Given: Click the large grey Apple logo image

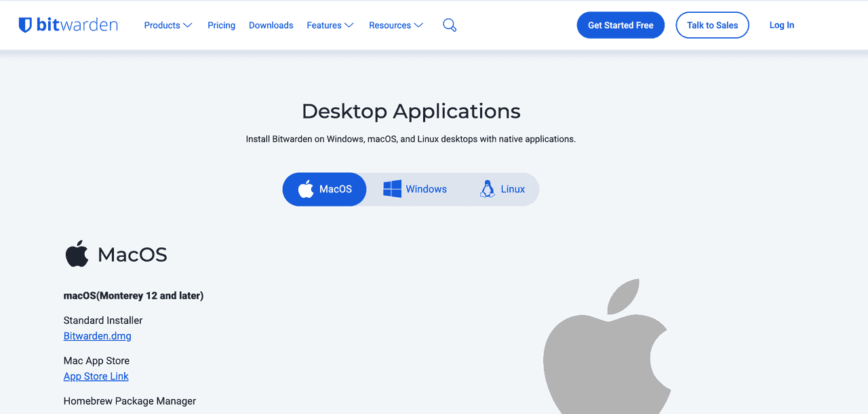Looking at the screenshot, I should (607, 352).
